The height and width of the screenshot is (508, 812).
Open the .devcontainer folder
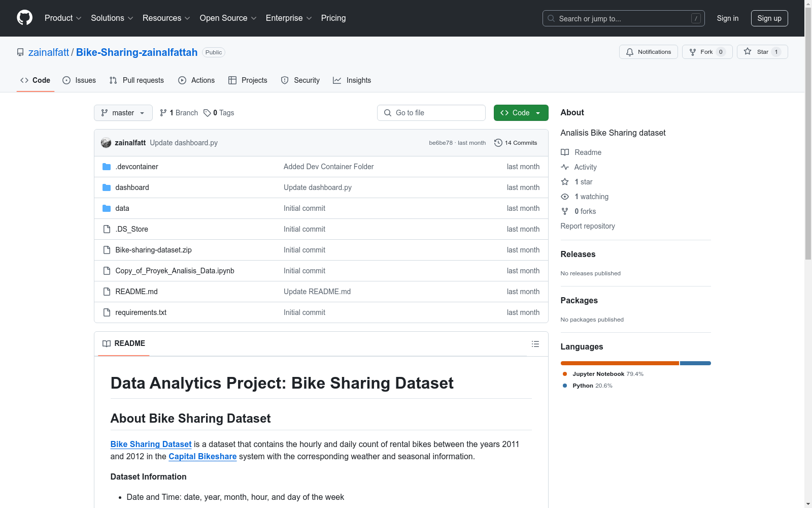tap(137, 167)
